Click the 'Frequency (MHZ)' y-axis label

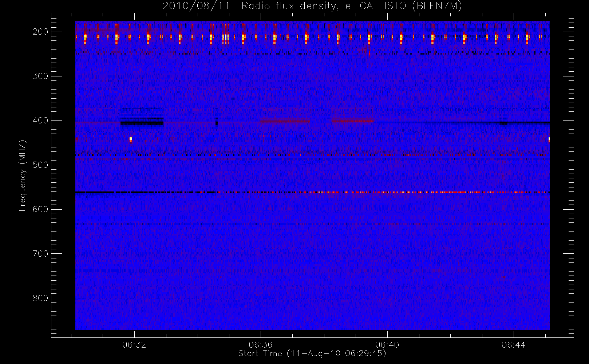(x=23, y=175)
